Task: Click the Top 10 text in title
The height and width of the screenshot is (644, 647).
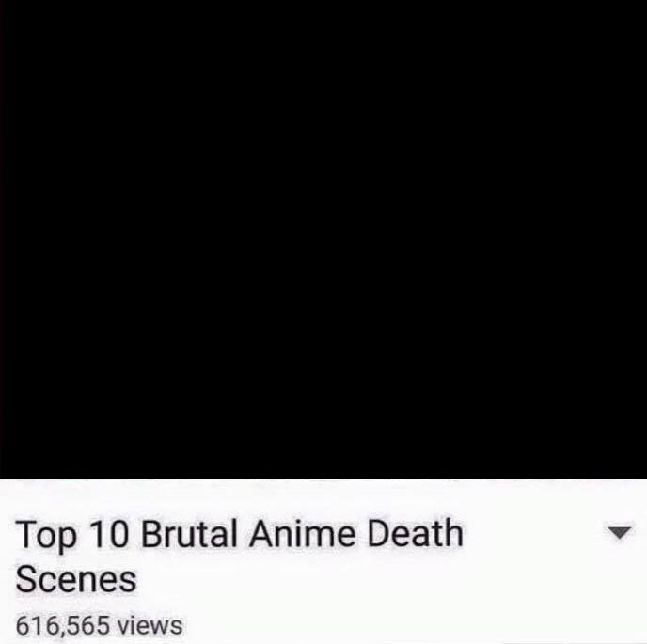Action: point(71,534)
